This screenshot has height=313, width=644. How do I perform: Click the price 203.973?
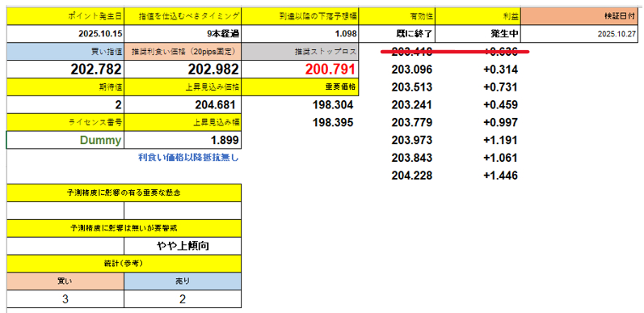(412, 140)
